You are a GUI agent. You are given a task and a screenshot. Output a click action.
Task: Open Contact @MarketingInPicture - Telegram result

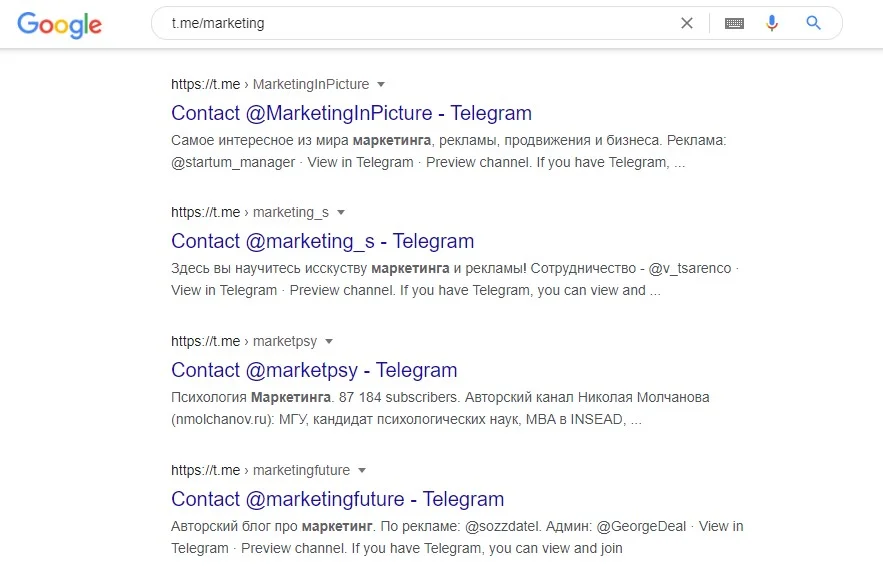351,113
